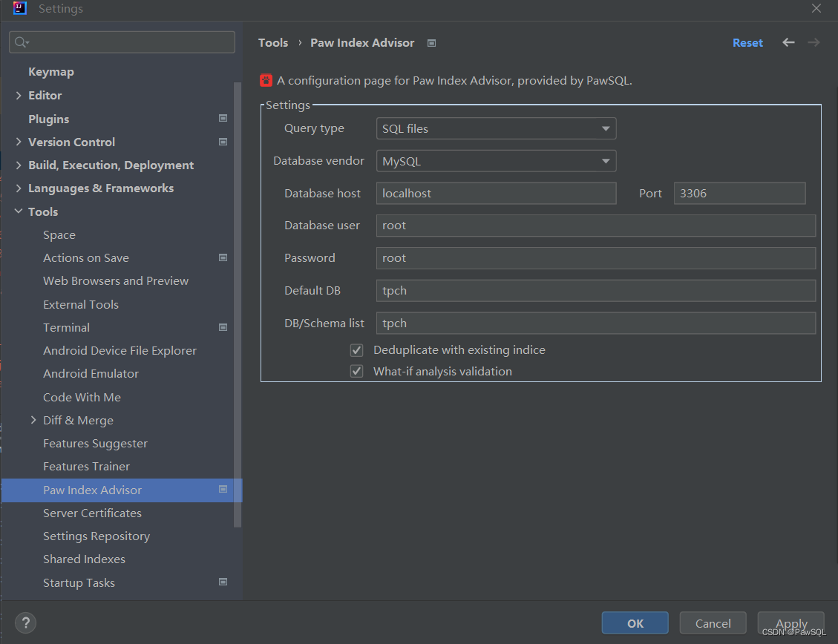Expand Languages & Frameworks node
This screenshot has width=838, height=644.
pos(19,188)
